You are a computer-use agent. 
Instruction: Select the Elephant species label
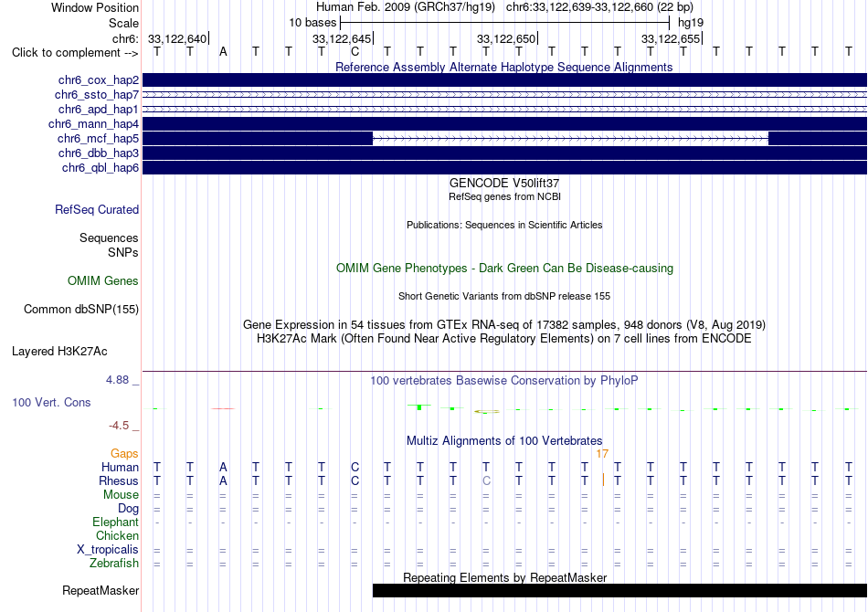tap(116, 522)
